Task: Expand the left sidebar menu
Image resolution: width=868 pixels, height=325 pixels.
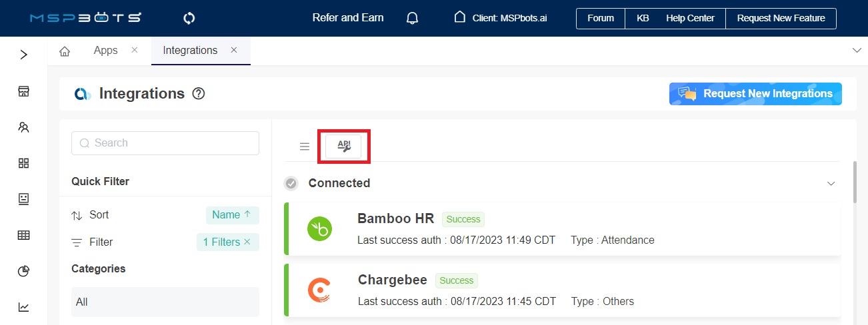Action: coord(24,55)
